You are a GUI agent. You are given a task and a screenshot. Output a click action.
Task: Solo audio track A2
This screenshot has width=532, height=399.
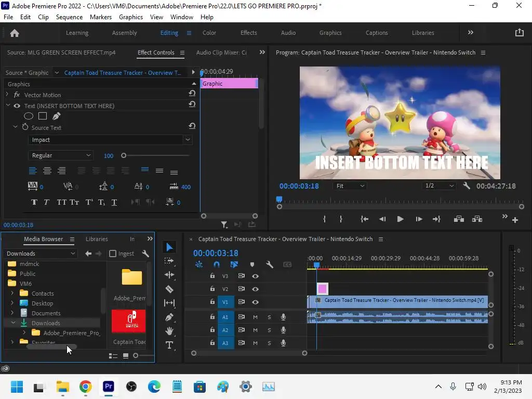pos(270,330)
